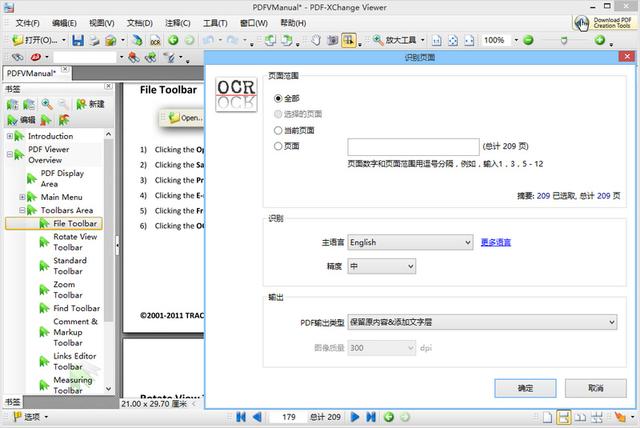Select the 页面 custom range radio button
This screenshot has height=428, width=640.
pyautogui.click(x=278, y=146)
